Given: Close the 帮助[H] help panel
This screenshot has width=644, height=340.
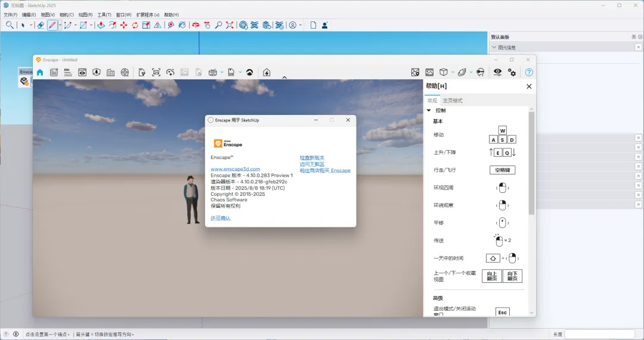Looking at the screenshot, I should point(529,86).
